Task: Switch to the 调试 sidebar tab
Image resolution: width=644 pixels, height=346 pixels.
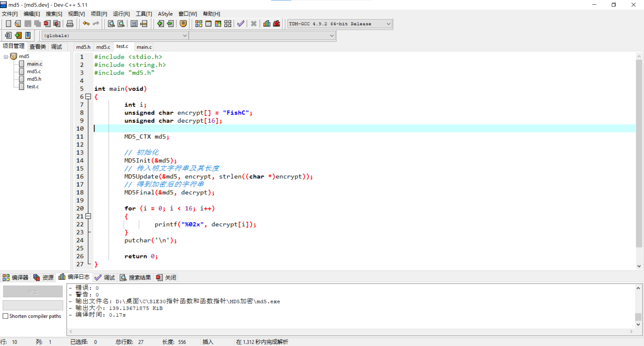Action: (x=56, y=47)
